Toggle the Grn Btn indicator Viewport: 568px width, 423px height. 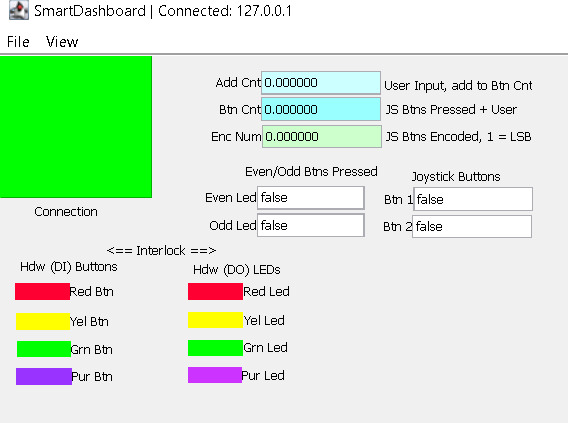(x=44, y=349)
